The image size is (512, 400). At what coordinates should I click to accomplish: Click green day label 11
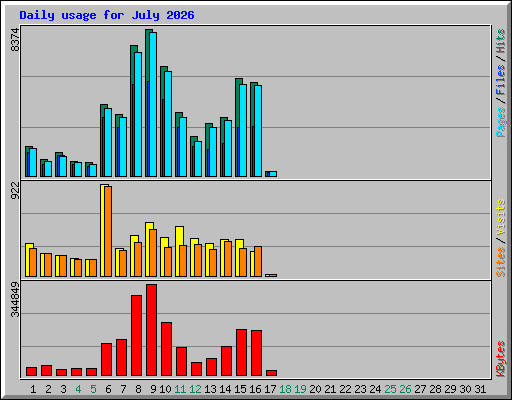pyautogui.click(x=180, y=389)
